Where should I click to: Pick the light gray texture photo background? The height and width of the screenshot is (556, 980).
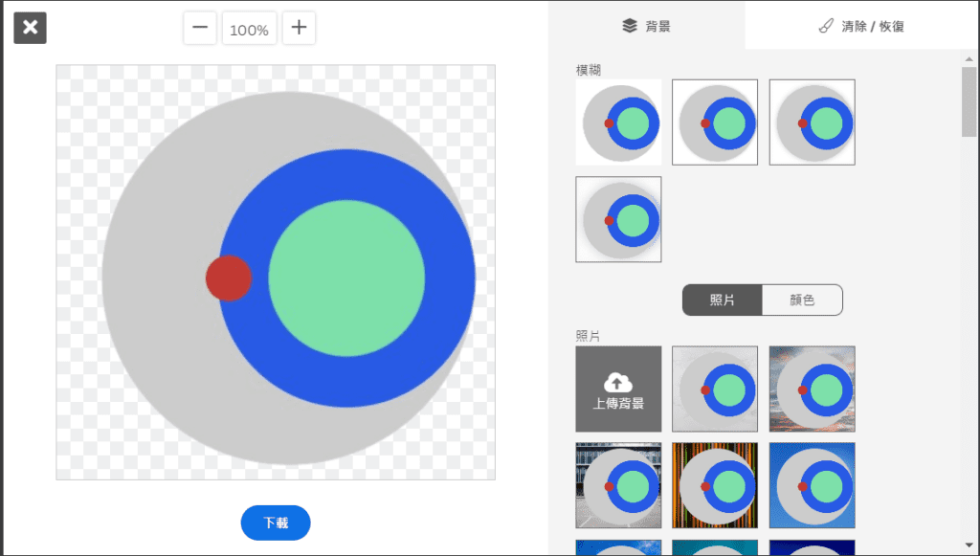point(715,389)
